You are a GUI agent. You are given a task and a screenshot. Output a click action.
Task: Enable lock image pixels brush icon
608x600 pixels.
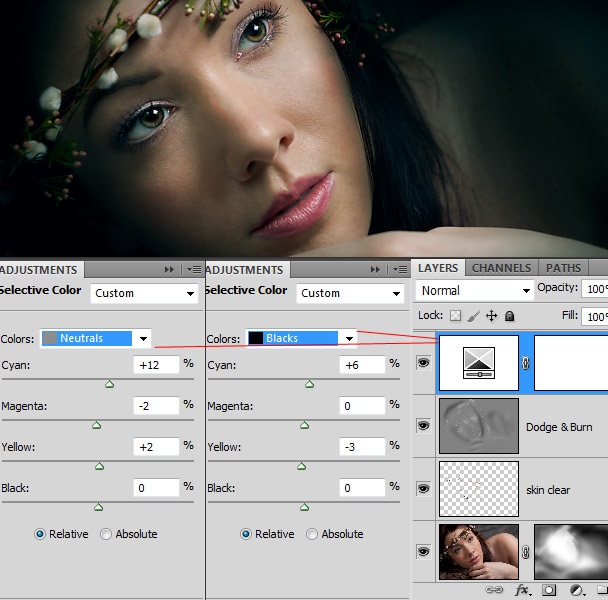click(473, 316)
